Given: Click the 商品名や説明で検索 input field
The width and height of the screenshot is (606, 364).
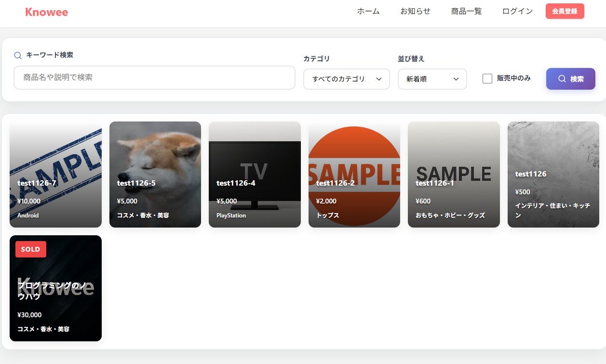Looking at the screenshot, I should [x=154, y=78].
